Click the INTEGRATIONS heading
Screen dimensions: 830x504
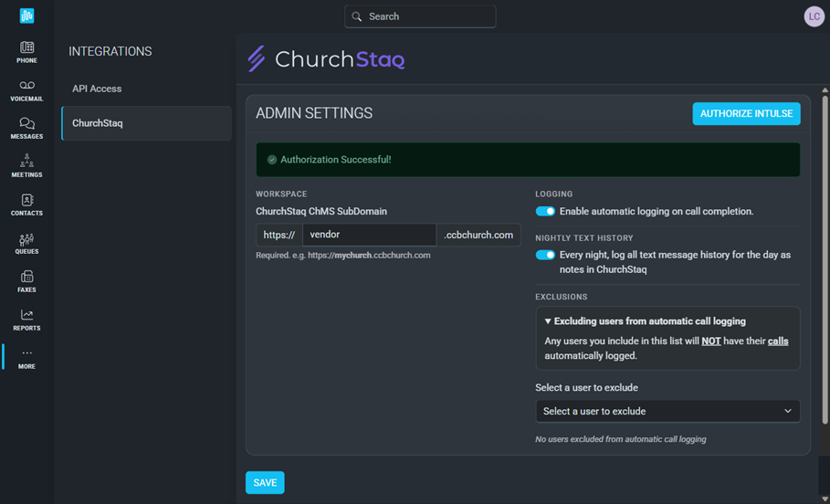click(x=110, y=51)
